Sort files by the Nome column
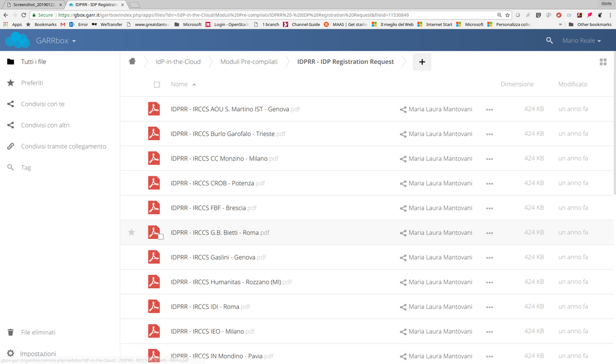 point(179,84)
